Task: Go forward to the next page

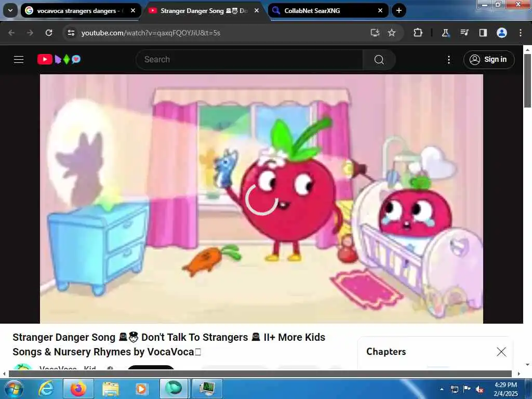Action: pos(30,33)
